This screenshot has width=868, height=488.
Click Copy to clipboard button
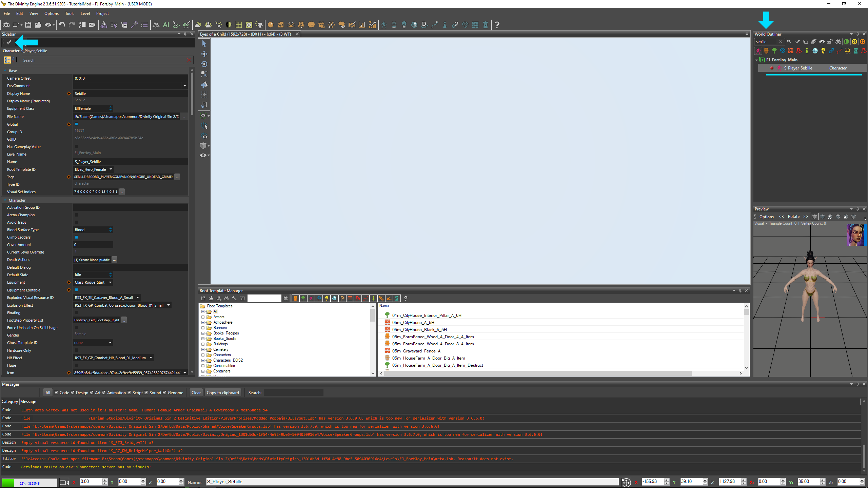[223, 392]
